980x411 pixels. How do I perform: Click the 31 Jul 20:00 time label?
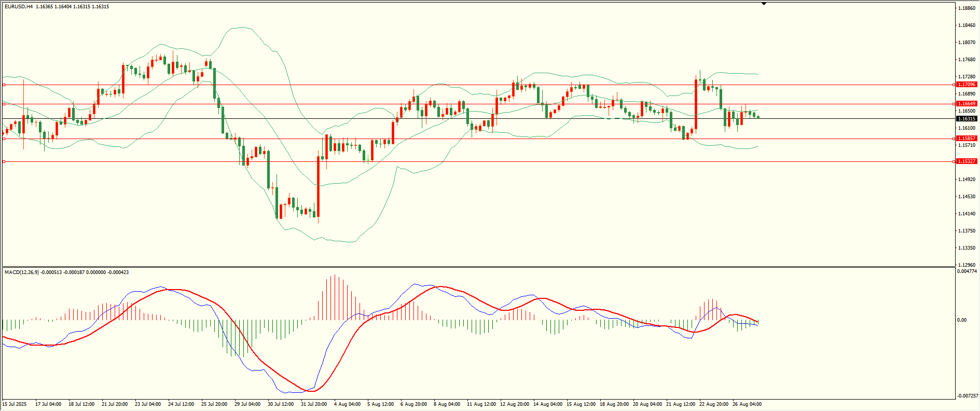[x=314, y=404]
